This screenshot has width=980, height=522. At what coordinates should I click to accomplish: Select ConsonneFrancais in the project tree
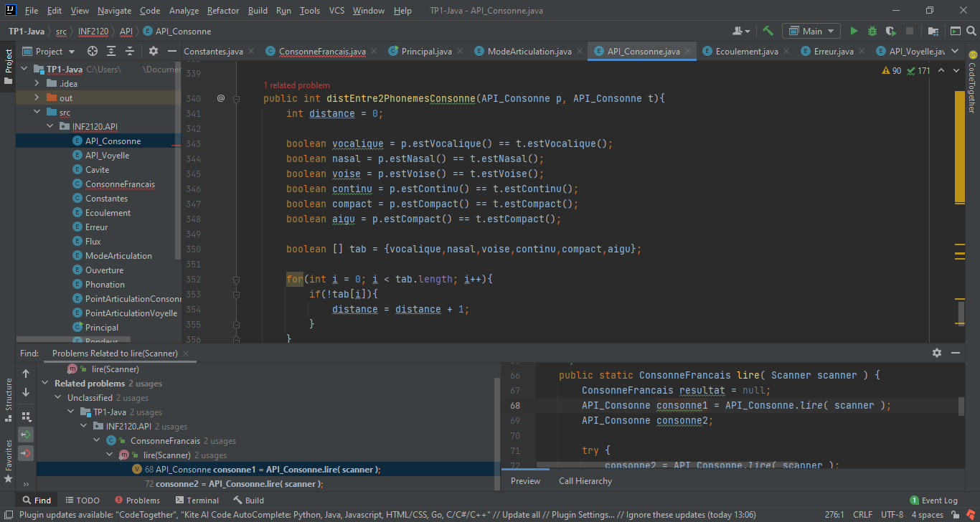120,184
